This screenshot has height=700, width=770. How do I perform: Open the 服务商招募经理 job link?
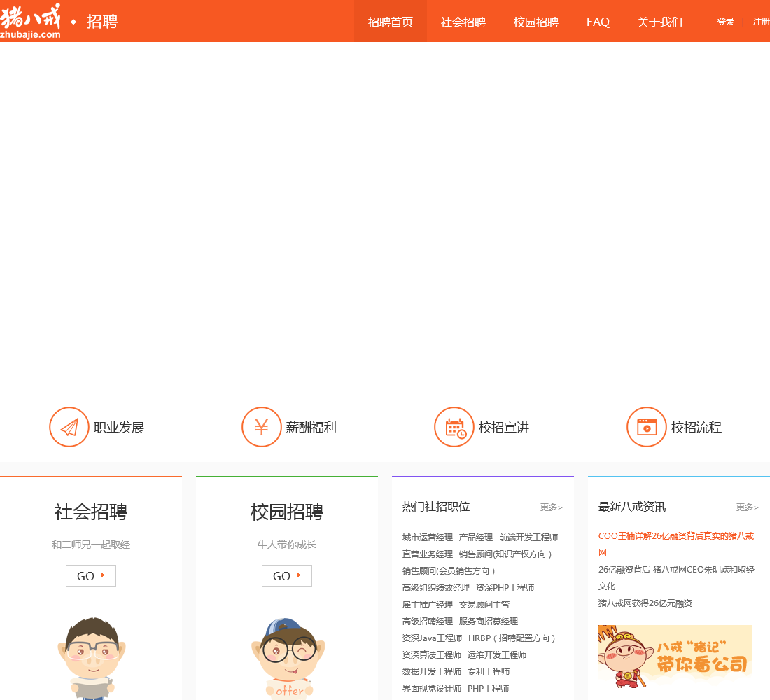point(488,622)
